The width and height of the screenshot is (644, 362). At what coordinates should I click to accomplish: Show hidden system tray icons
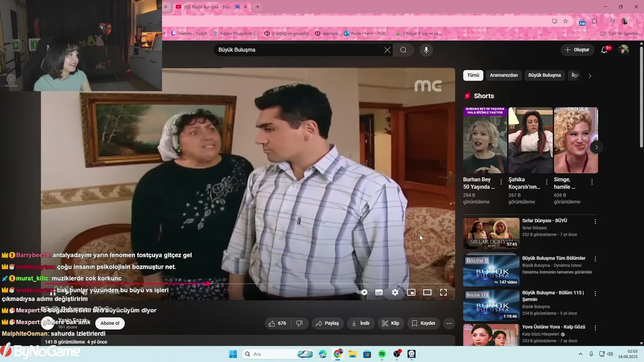[580, 354]
